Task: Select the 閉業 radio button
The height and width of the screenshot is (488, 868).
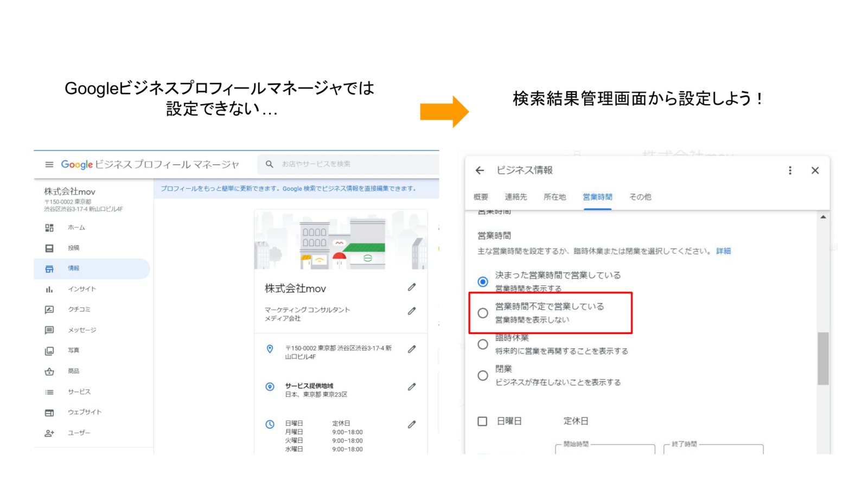Action: coord(483,375)
